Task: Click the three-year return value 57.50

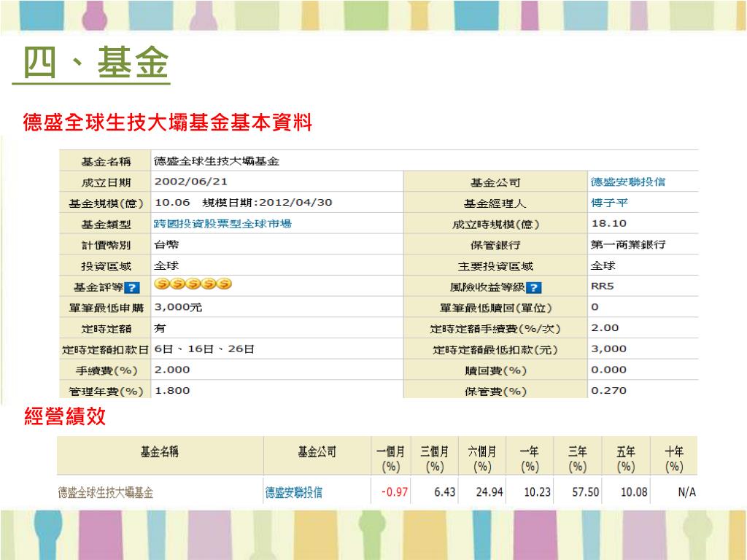Action: pos(586,492)
